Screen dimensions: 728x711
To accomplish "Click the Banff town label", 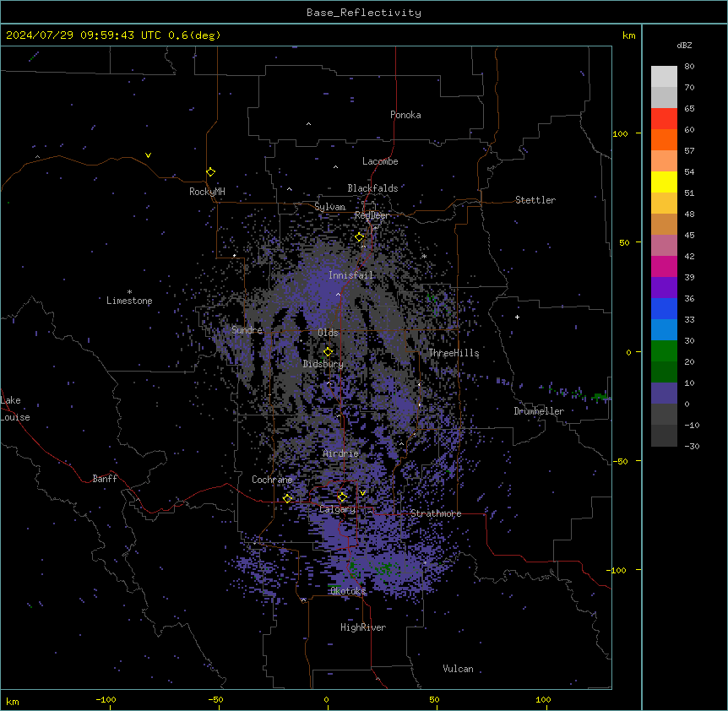I will 105,479.
